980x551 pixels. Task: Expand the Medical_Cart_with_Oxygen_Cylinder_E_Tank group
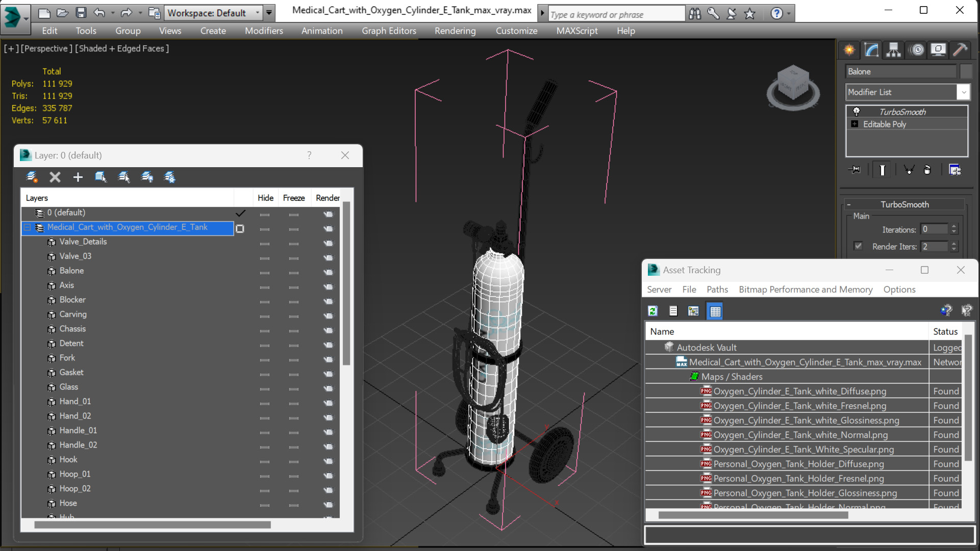click(27, 227)
